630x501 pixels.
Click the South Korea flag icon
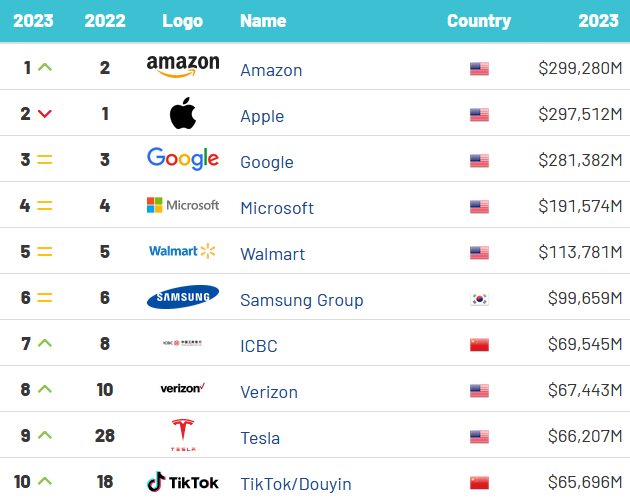tap(479, 300)
